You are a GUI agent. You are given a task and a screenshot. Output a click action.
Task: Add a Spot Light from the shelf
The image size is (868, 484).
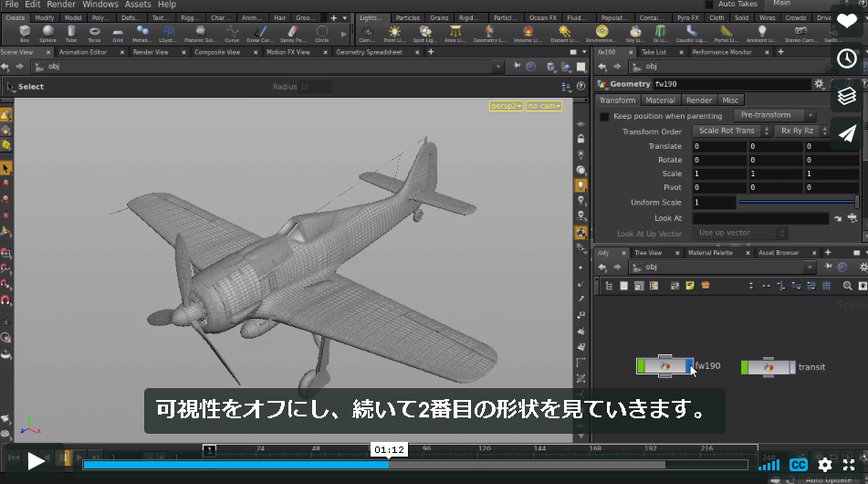pyautogui.click(x=425, y=33)
